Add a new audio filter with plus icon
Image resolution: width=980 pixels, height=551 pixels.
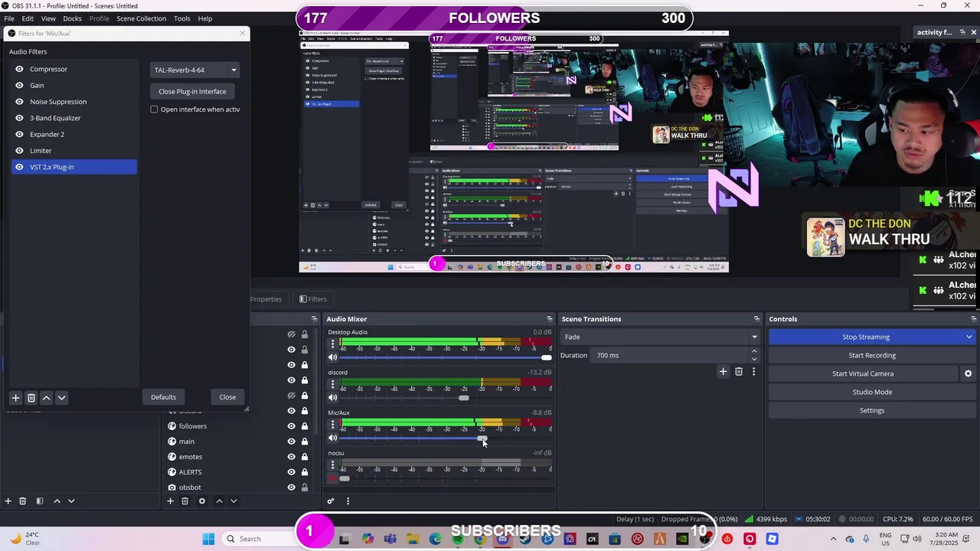15,398
